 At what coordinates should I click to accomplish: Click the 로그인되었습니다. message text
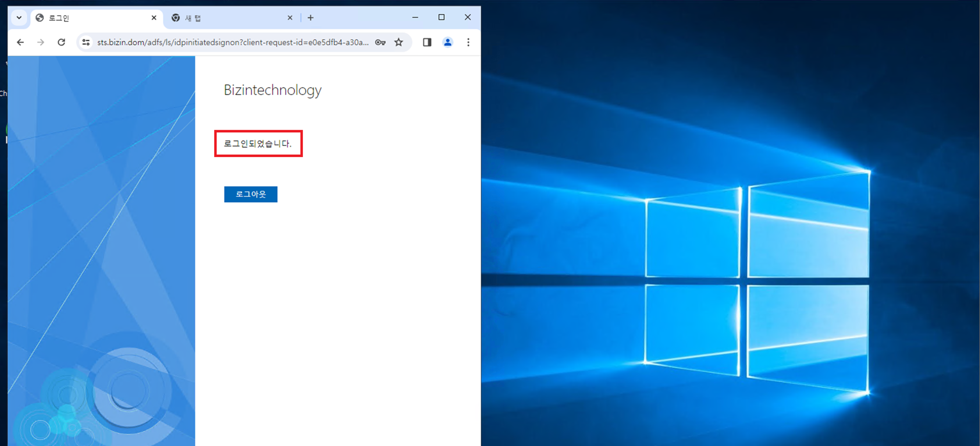pyautogui.click(x=258, y=144)
